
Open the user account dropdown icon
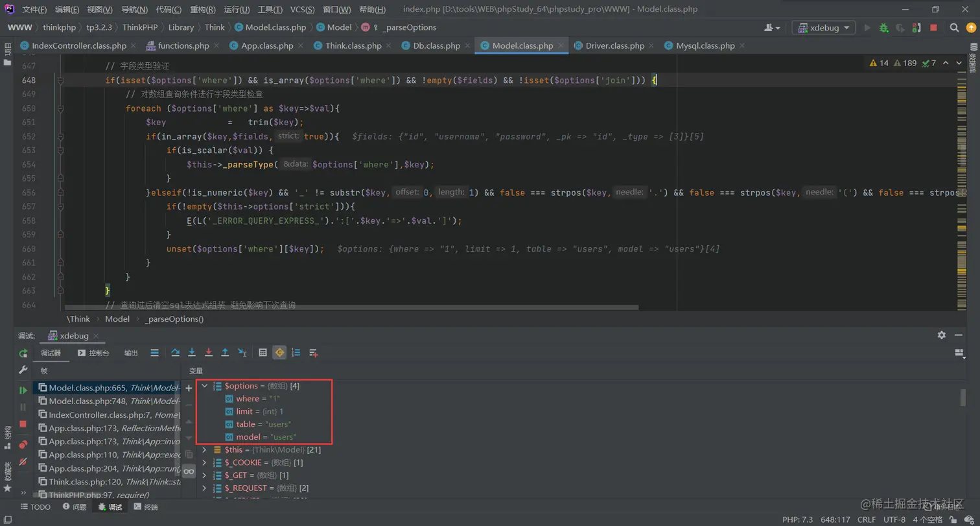pos(772,28)
